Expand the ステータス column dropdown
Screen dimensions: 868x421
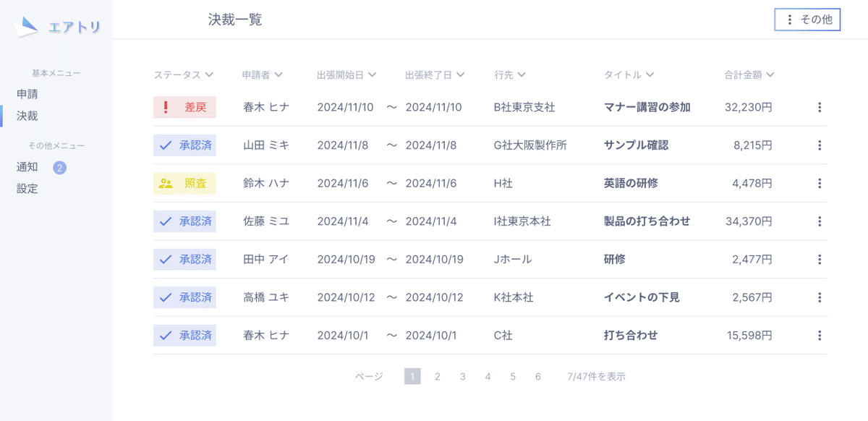point(184,75)
